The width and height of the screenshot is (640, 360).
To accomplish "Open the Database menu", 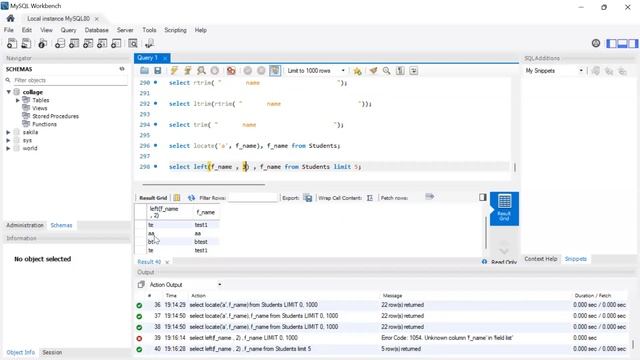I will pyautogui.click(x=96, y=30).
